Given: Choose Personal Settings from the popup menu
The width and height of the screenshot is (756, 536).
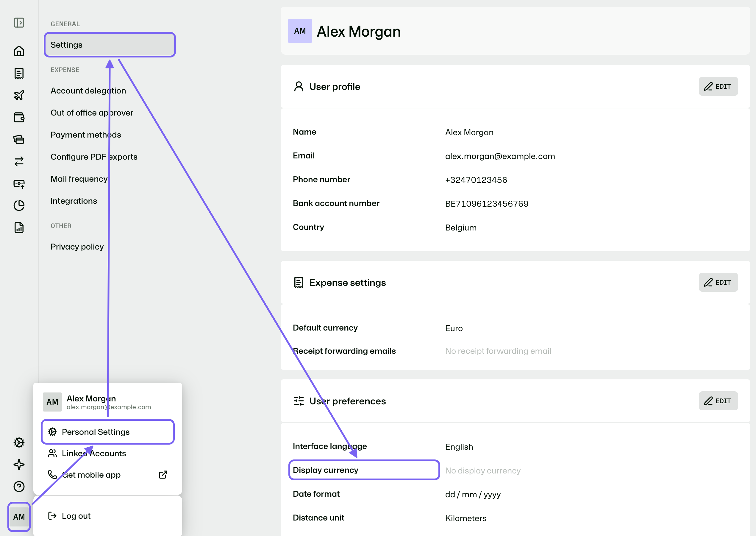Looking at the screenshot, I should tap(107, 432).
